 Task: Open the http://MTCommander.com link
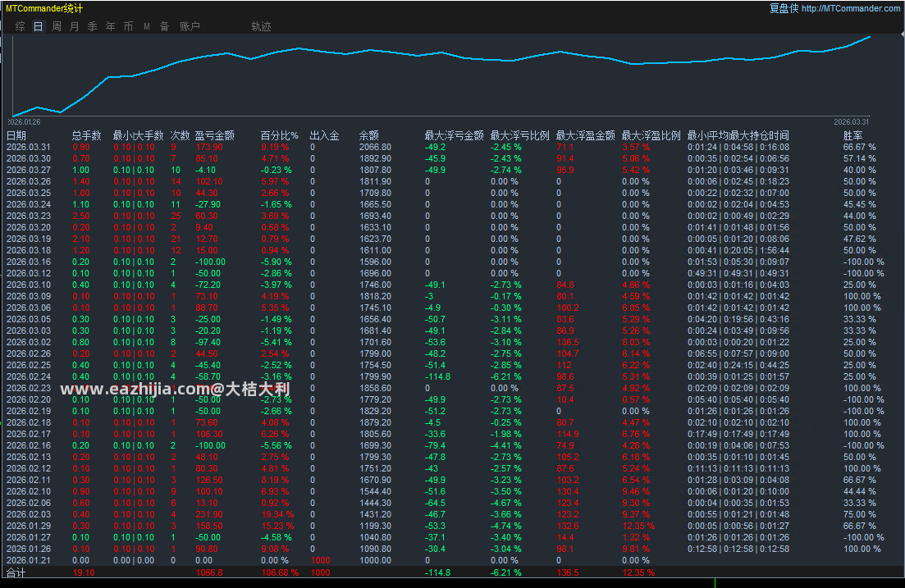click(851, 8)
